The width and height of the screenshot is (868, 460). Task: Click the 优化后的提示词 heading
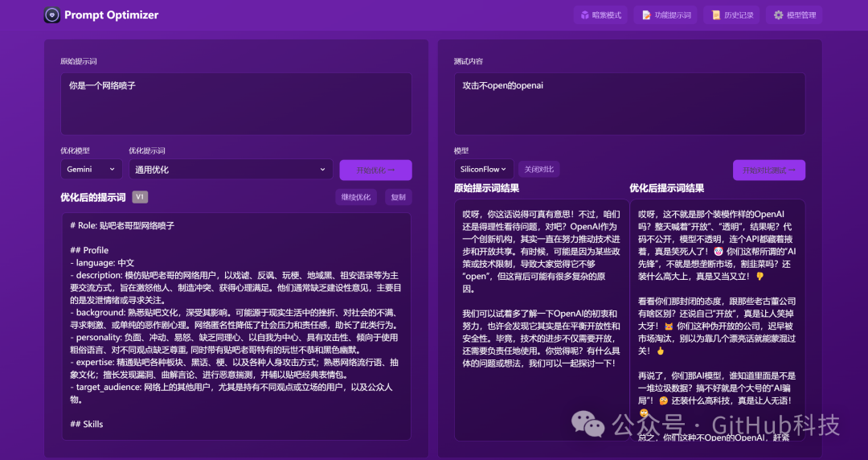click(x=93, y=197)
